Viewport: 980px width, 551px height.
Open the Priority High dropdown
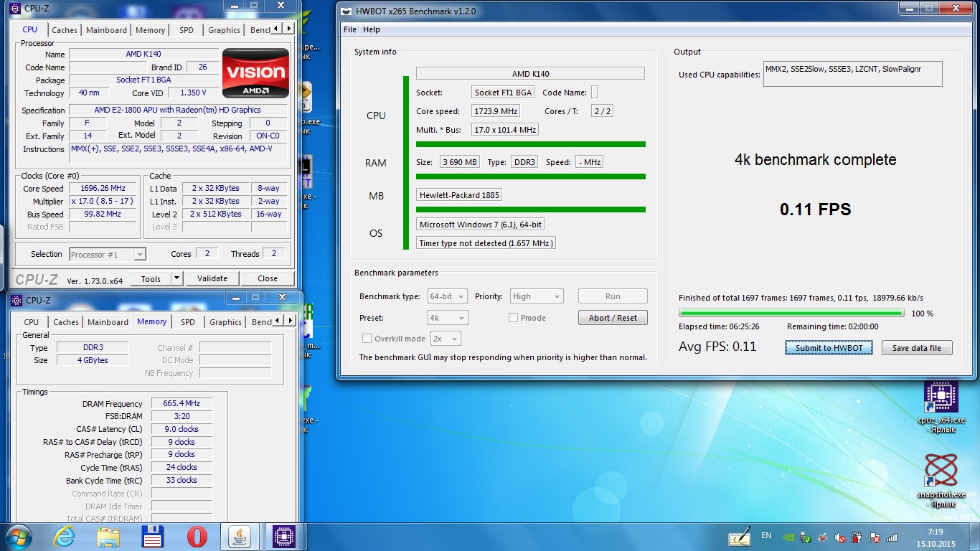pos(537,296)
